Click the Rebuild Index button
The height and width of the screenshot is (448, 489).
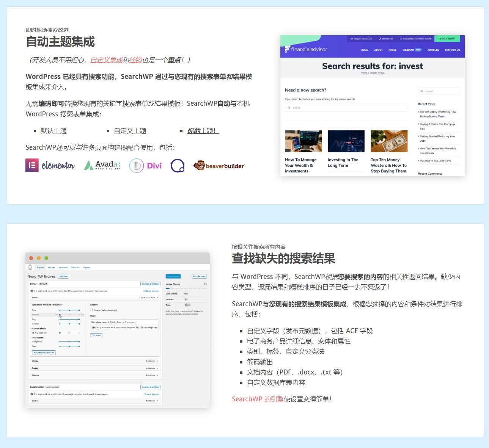tap(199, 276)
